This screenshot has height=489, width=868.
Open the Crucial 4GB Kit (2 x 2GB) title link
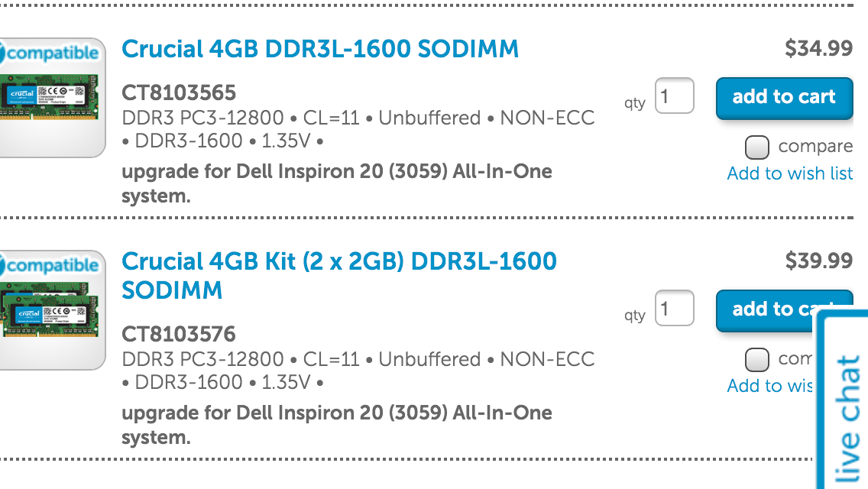pos(338,276)
